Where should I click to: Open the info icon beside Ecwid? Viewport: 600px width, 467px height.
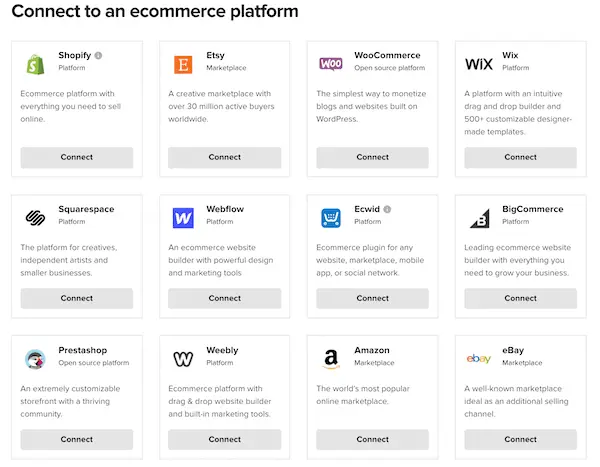pyautogui.click(x=387, y=209)
